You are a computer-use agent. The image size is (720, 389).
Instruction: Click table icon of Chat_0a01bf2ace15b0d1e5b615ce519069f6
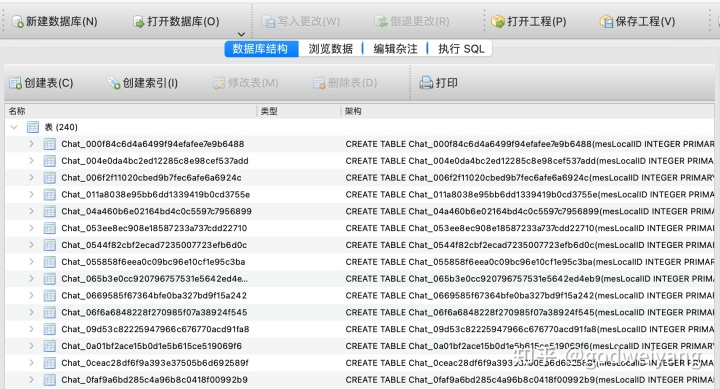50,346
